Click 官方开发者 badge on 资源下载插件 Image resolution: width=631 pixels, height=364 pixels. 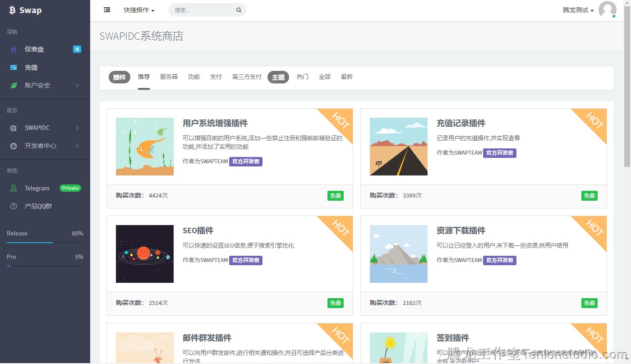click(500, 260)
